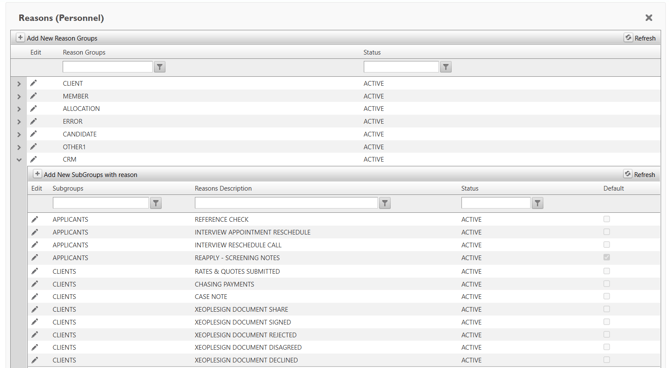
Task: Click the subgroup Status filter text box
Action: click(496, 203)
